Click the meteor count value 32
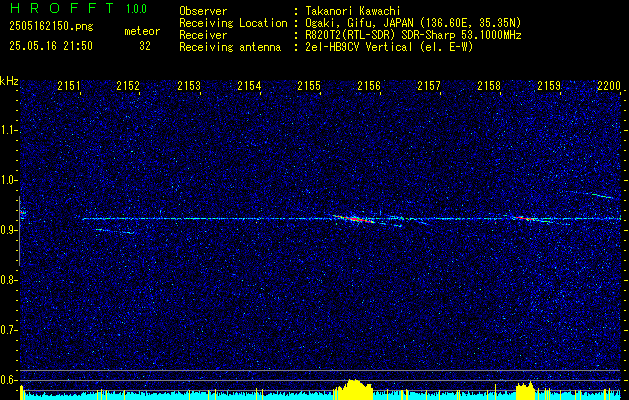This screenshot has width=629, height=400. point(145,46)
